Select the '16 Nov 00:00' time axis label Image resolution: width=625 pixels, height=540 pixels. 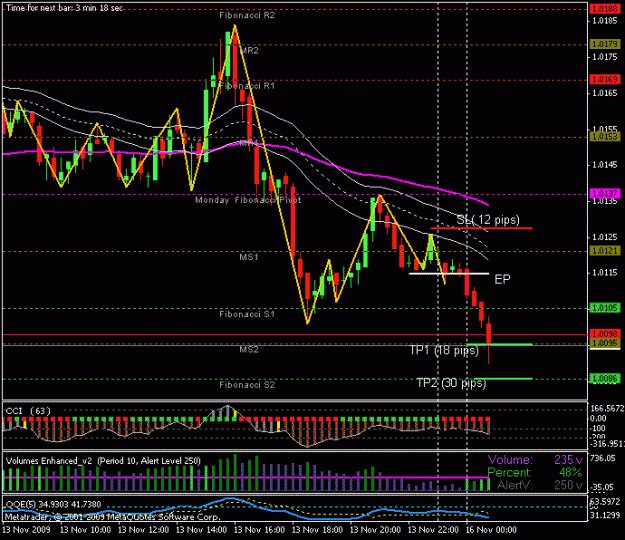pos(491,530)
